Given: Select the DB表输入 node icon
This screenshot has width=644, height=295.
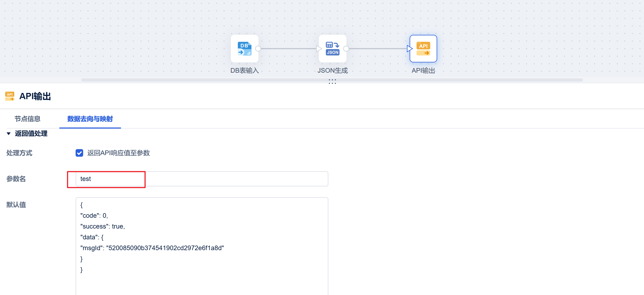Looking at the screenshot, I should point(244,49).
